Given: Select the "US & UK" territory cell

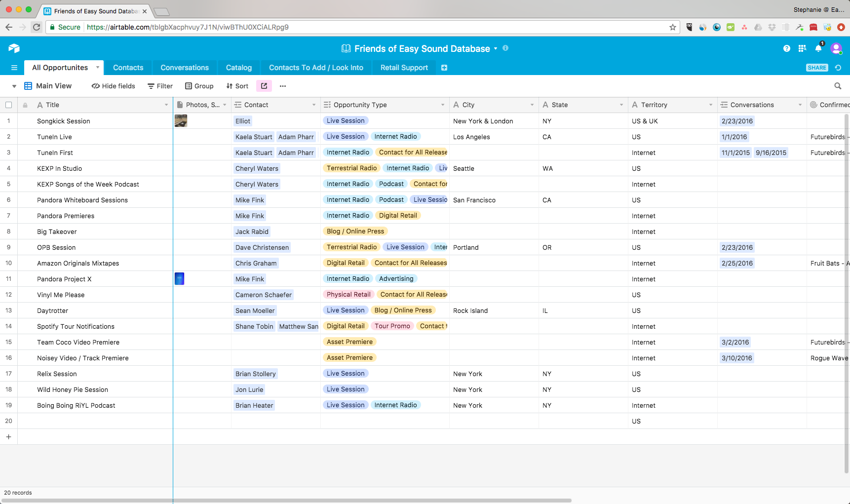Looking at the screenshot, I should coord(672,121).
